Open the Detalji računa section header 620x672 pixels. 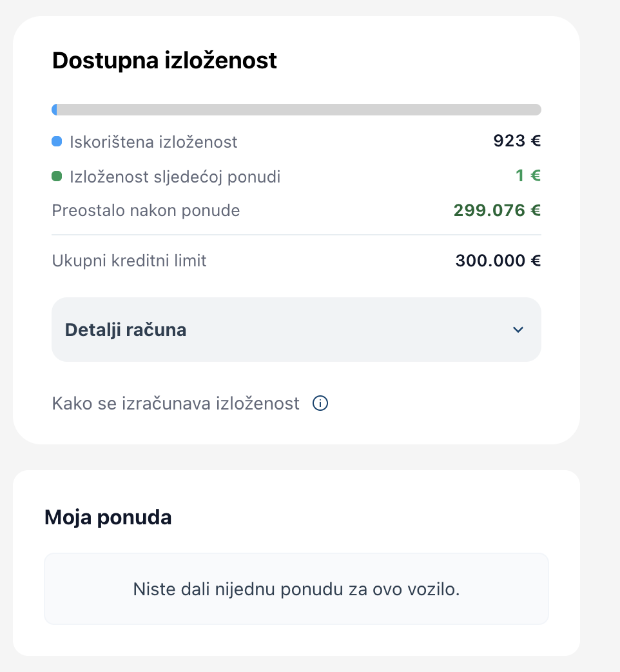pos(296,330)
